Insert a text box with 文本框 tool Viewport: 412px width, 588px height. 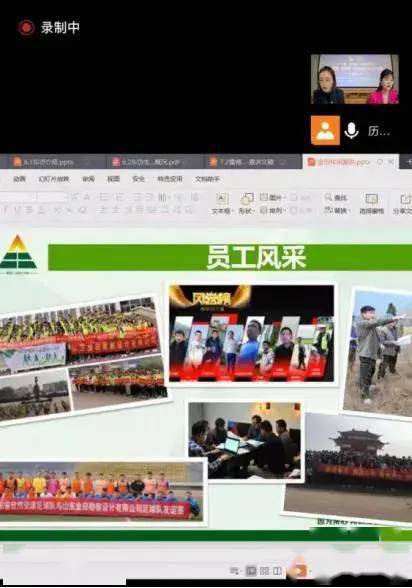click(x=222, y=204)
